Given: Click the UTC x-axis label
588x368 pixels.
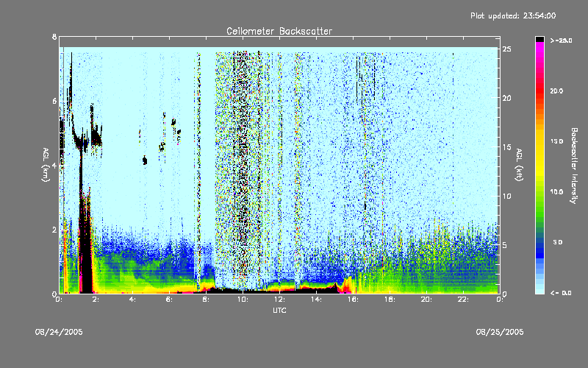Looking at the screenshot, I should 279,311.
